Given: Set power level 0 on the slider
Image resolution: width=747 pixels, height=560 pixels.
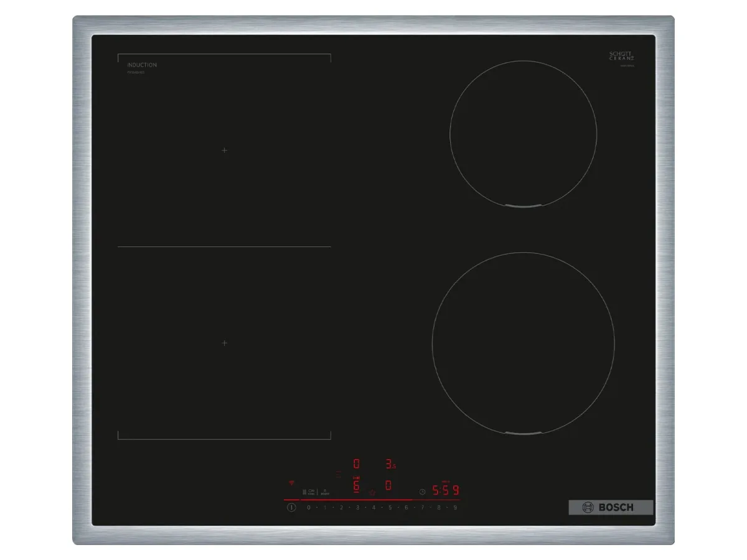Looking at the screenshot, I should (x=309, y=508).
